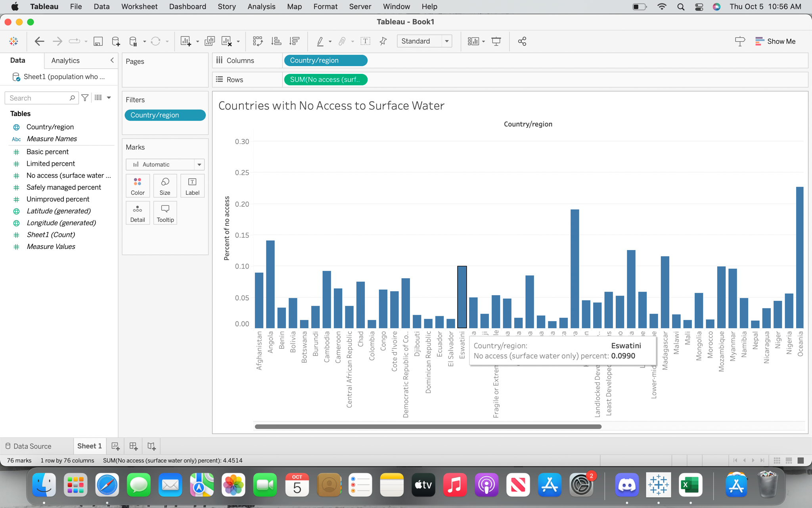Click the SUM(No access) pill on Rows
The width and height of the screenshot is (812, 508).
click(x=326, y=79)
